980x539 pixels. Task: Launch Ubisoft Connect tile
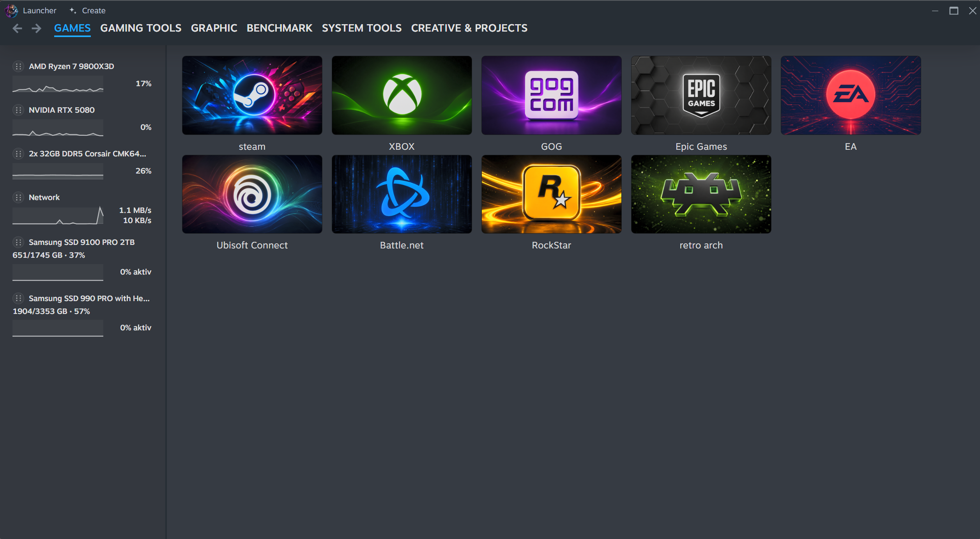tap(252, 194)
